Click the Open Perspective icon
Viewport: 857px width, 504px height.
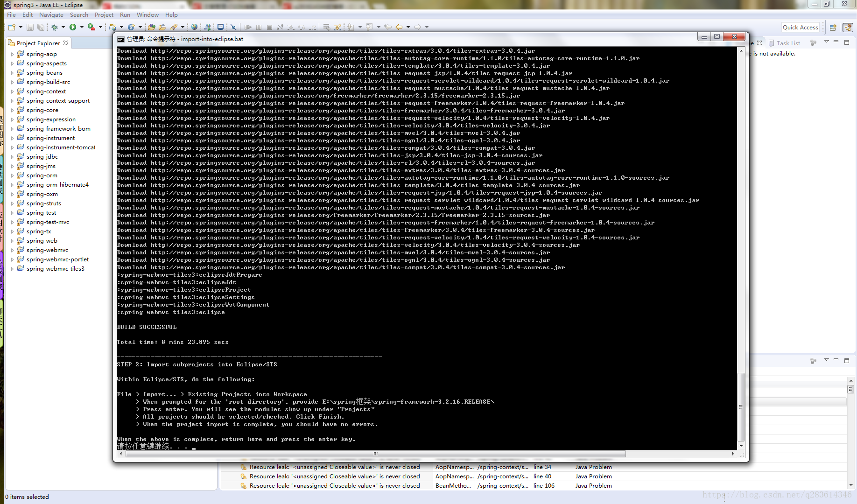(x=833, y=28)
